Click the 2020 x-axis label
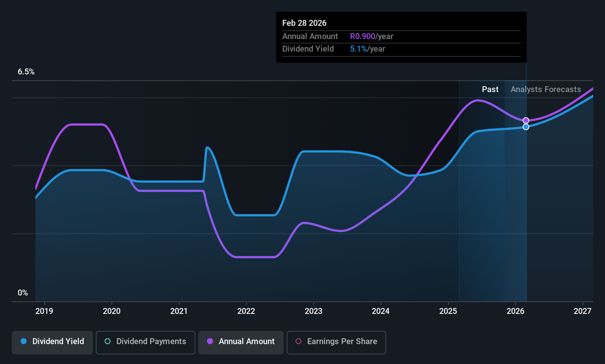Image resolution: width=605 pixels, height=364 pixels. [x=112, y=311]
